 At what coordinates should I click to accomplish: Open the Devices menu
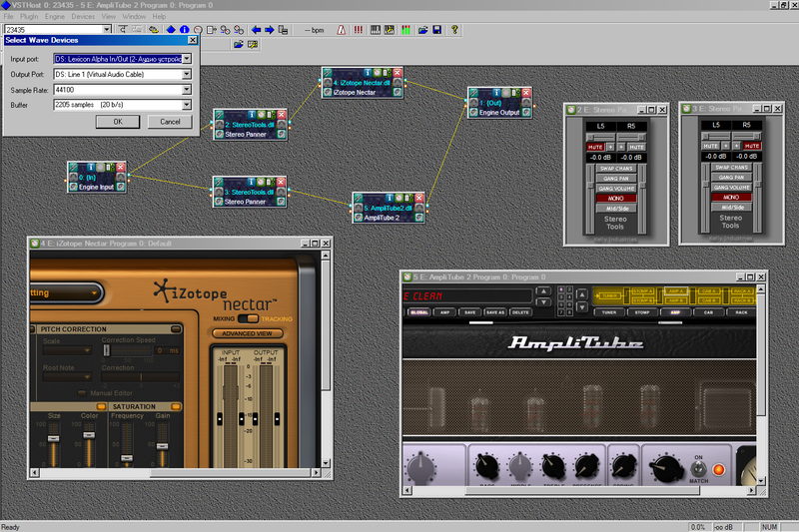pos(84,17)
